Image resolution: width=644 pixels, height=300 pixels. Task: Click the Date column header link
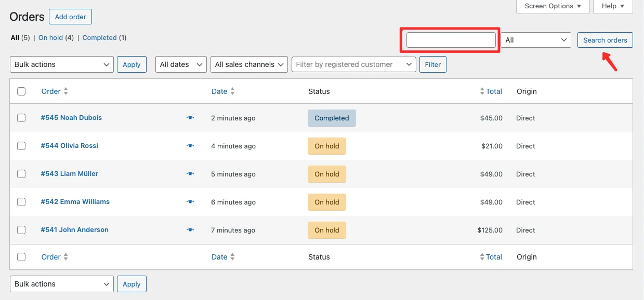click(x=219, y=91)
